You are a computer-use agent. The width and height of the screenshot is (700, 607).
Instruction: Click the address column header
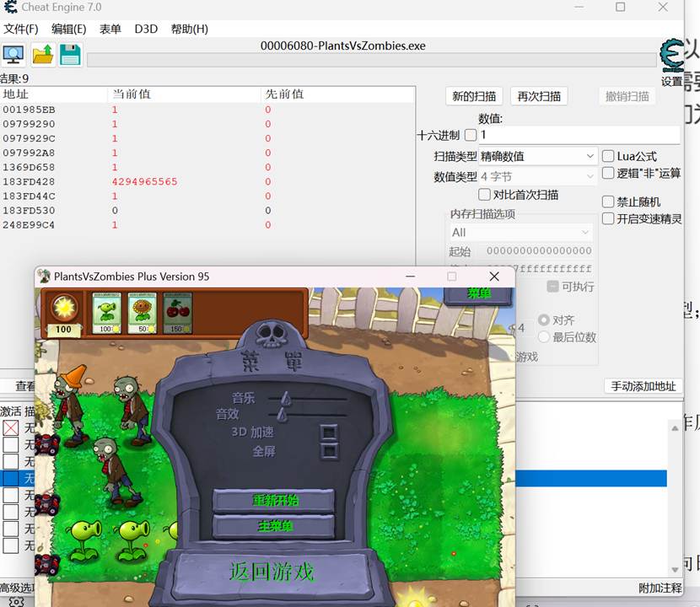click(54, 94)
